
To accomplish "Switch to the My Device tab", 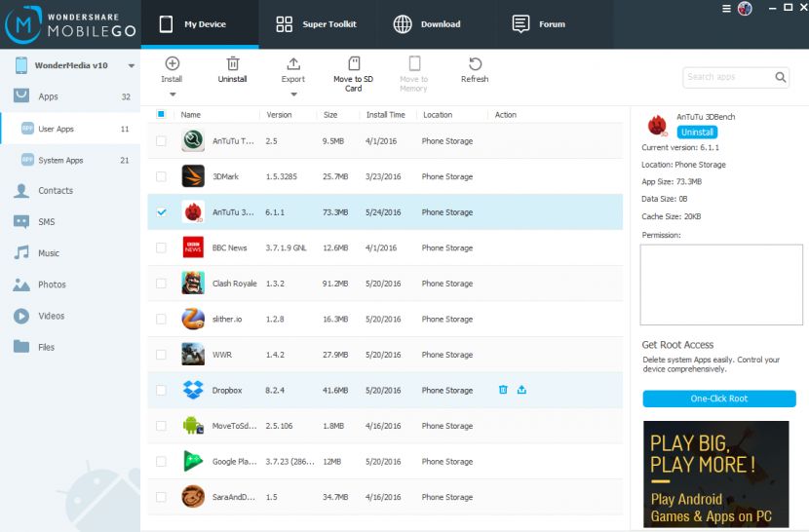I will [200, 24].
